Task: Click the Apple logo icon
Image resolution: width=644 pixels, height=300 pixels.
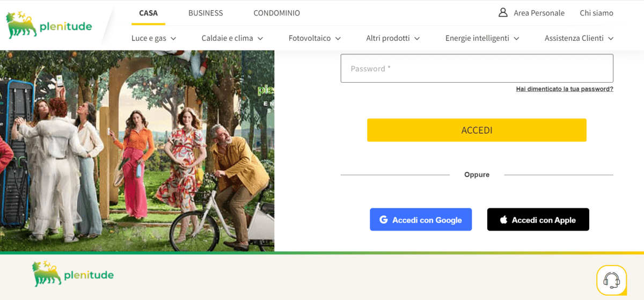Action: click(x=503, y=220)
